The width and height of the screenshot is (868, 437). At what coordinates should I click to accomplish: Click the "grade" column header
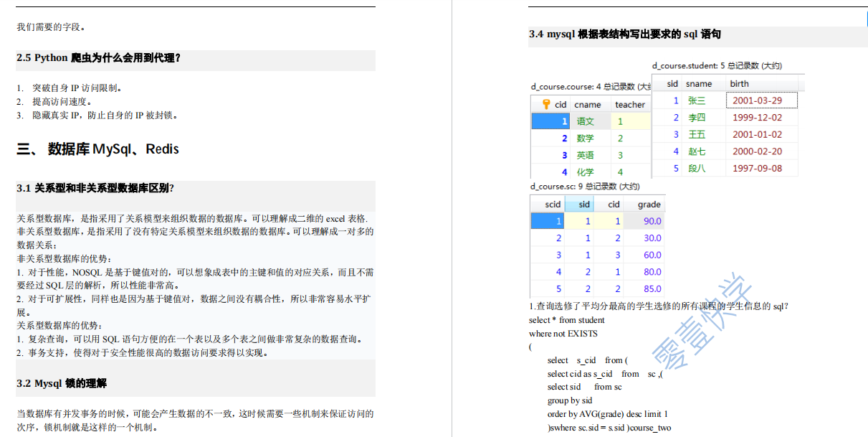coord(649,205)
